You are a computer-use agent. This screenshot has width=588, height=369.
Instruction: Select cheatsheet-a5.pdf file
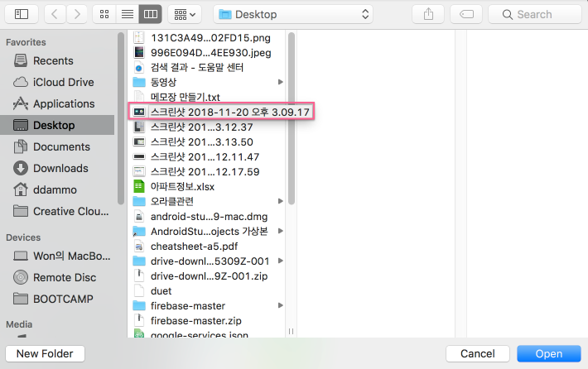coord(206,246)
